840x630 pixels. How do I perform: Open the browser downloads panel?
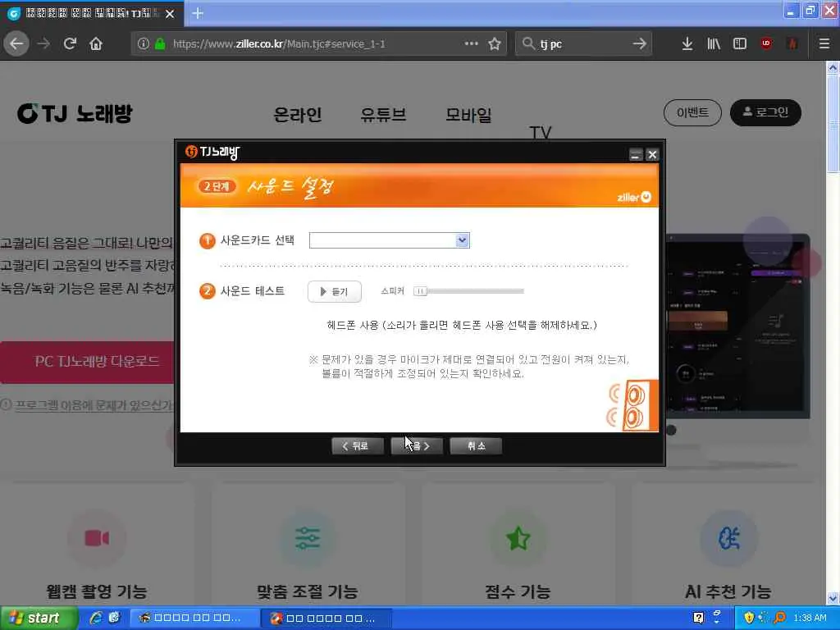[x=687, y=43]
